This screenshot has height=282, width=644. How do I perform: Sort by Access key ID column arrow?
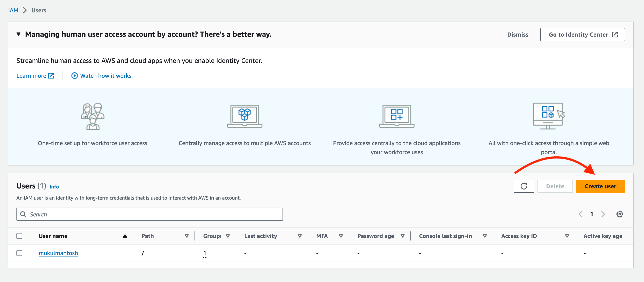coord(567,236)
